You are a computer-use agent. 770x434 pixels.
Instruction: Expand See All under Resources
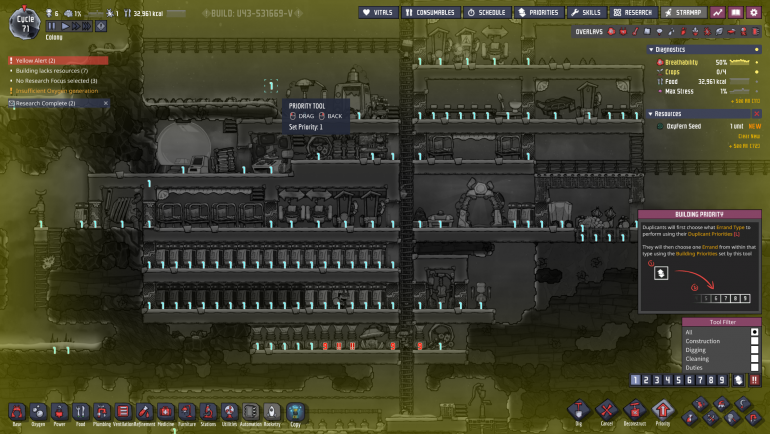click(x=744, y=146)
